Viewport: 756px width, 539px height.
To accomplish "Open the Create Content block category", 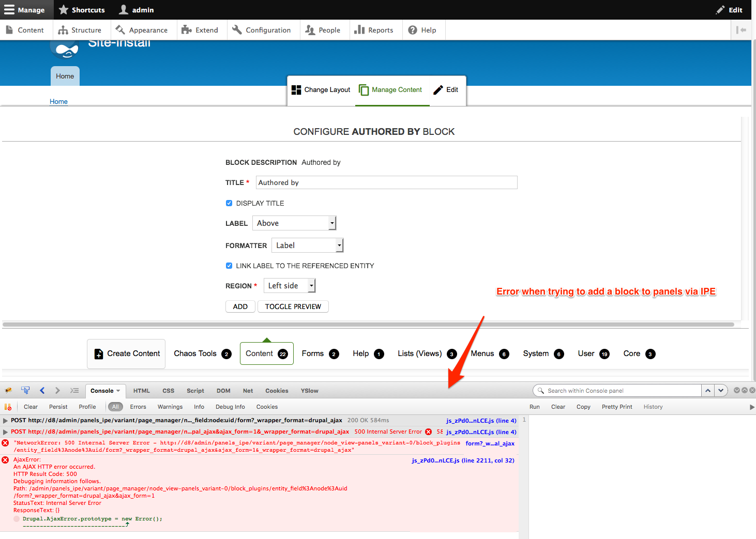I will (126, 354).
